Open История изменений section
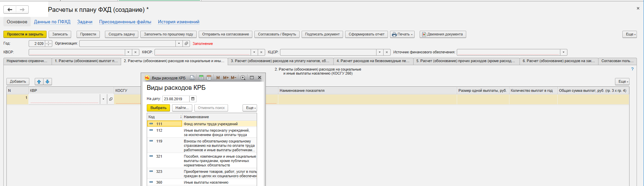Screen dimensions: 644x186 pyautogui.click(x=179, y=22)
